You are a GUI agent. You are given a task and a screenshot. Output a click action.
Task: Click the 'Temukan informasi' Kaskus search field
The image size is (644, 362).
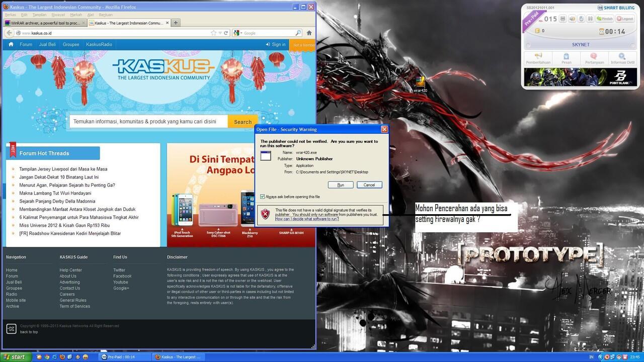pyautogui.click(x=148, y=122)
